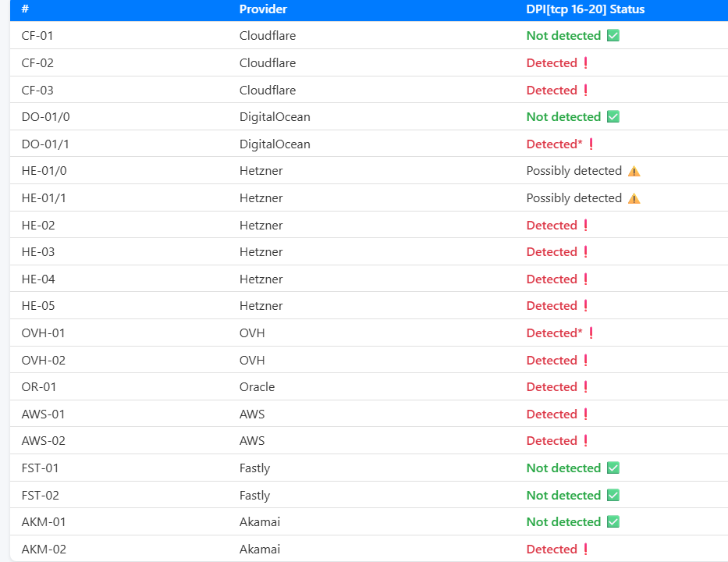
Task: Click 'OVH' provider in OVH-01 row
Action: (x=252, y=333)
